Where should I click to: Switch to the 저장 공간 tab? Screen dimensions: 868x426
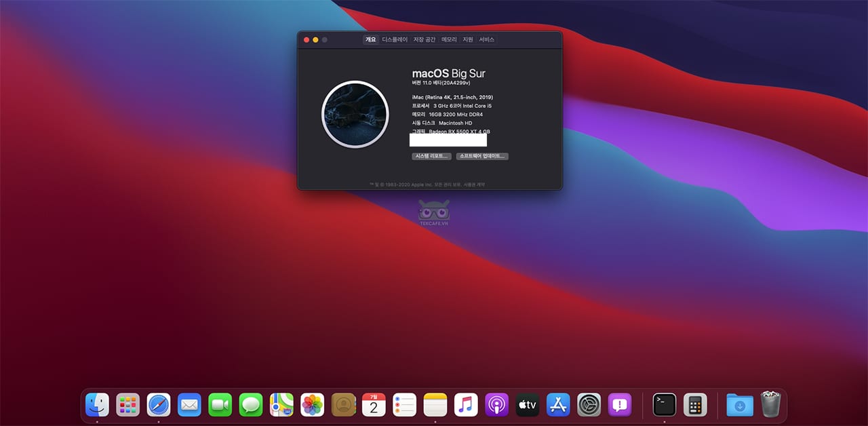[425, 40]
